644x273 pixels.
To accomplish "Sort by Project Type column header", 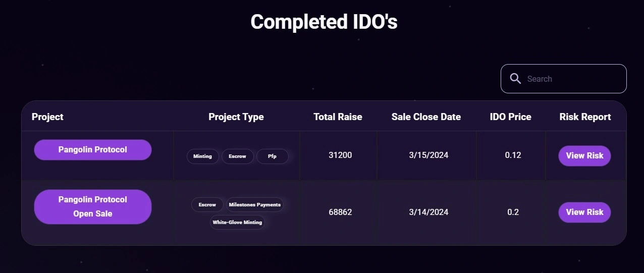I will coord(236,117).
